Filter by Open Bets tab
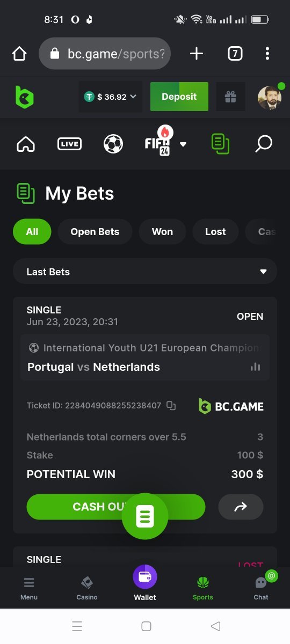Screen dimensions: 290x644 (x=95, y=232)
